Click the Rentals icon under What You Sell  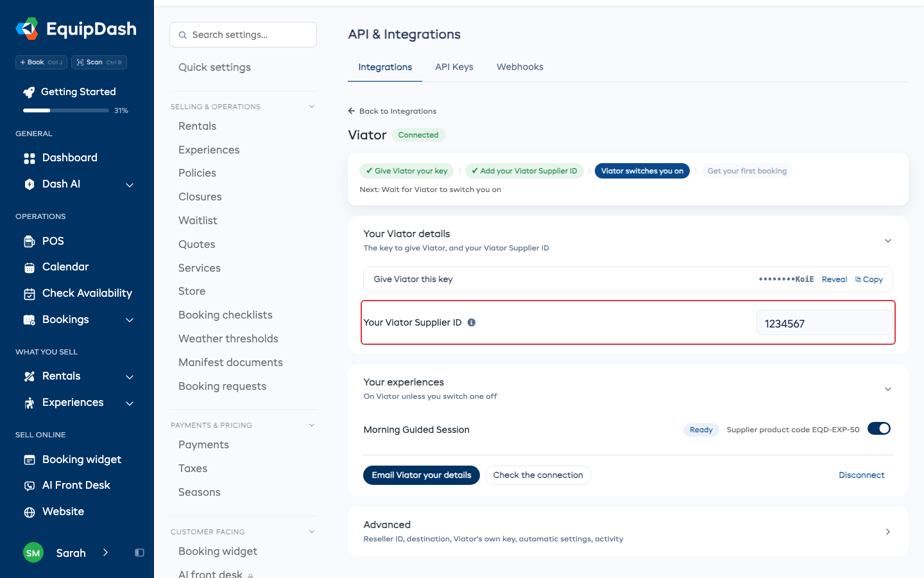pos(30,377)
